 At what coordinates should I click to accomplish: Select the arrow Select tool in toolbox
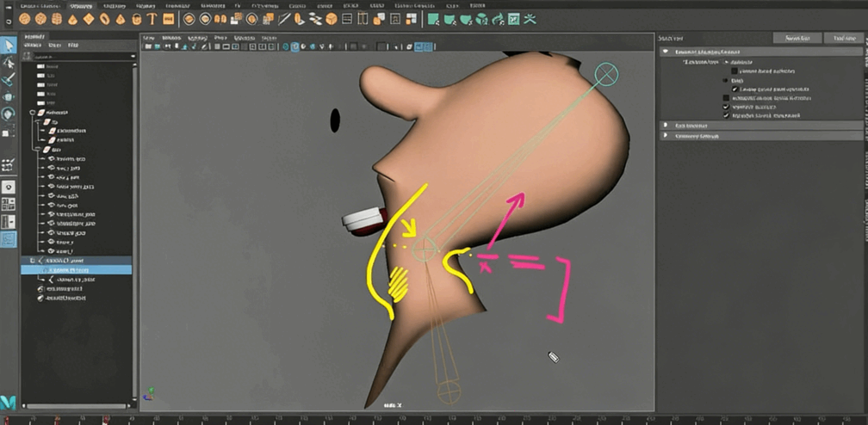coord(9,45)
